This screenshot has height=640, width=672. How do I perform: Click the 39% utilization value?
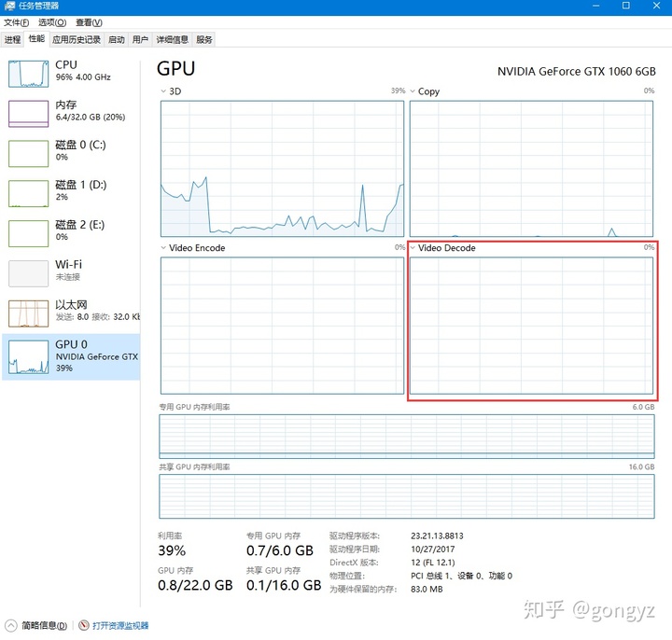172,550
